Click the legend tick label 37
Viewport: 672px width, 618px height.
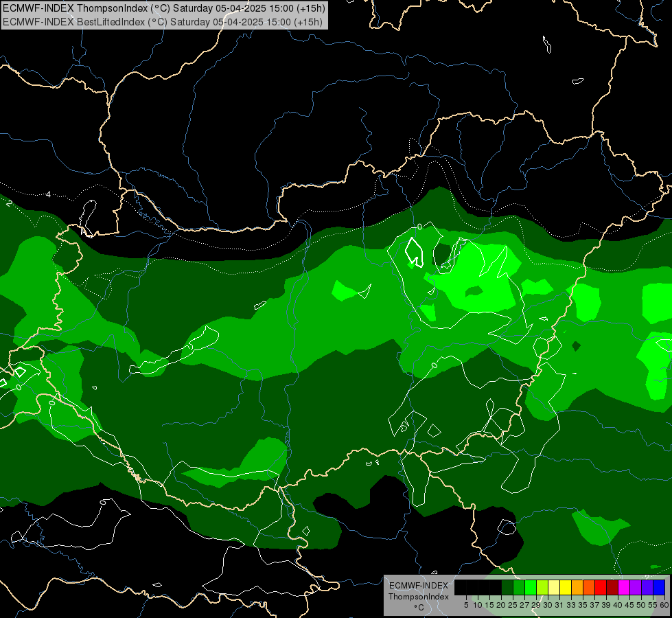tap(594, 605)
